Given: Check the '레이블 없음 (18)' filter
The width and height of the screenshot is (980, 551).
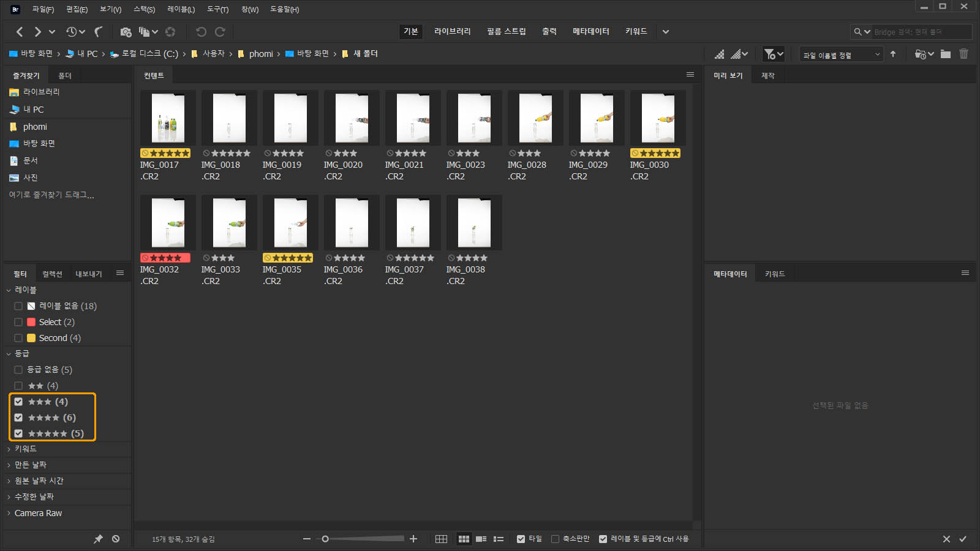Looking at the screenshot, I should coord(18,306).
